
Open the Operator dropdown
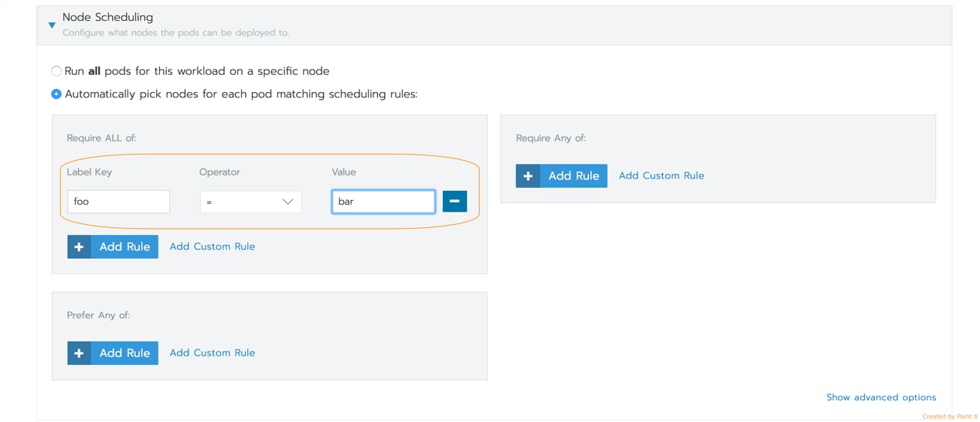click(x=250, y=202)
